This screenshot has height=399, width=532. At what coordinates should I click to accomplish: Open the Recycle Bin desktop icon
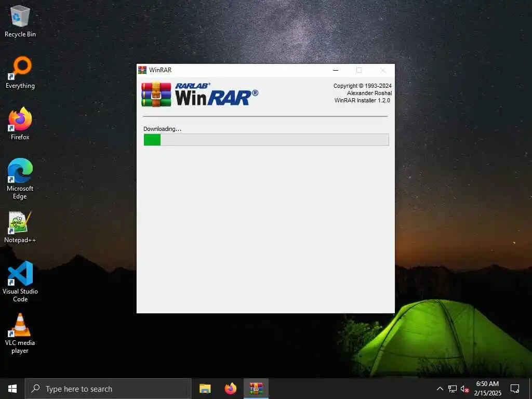pyautogui.click(x=20, y=21)
